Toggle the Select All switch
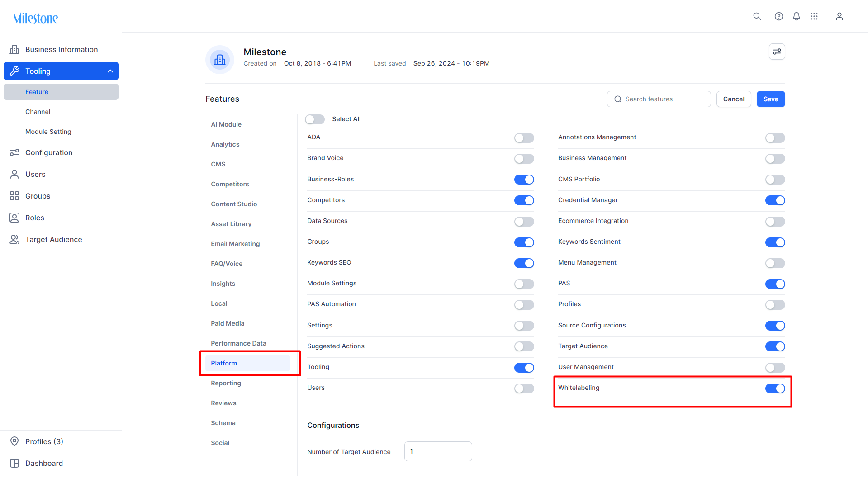Viewport: 868px width, 488px height. pyautogui.click(x=315, y=119)
